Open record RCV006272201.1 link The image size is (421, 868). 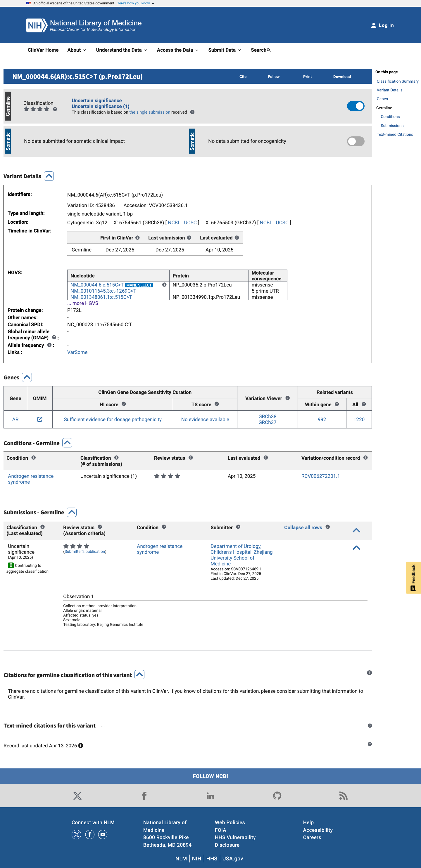tap(320, 476)
